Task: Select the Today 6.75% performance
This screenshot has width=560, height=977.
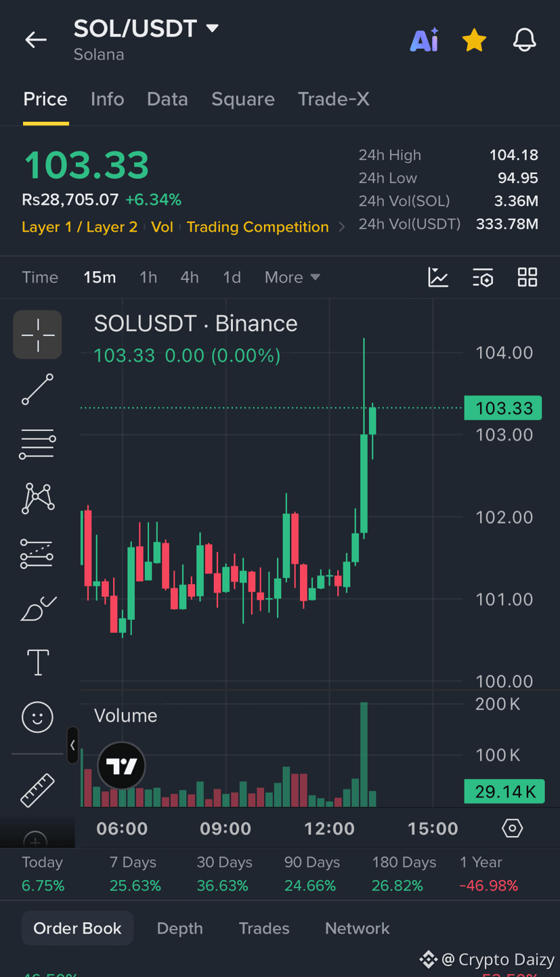Action: click(x=43, y=874)
